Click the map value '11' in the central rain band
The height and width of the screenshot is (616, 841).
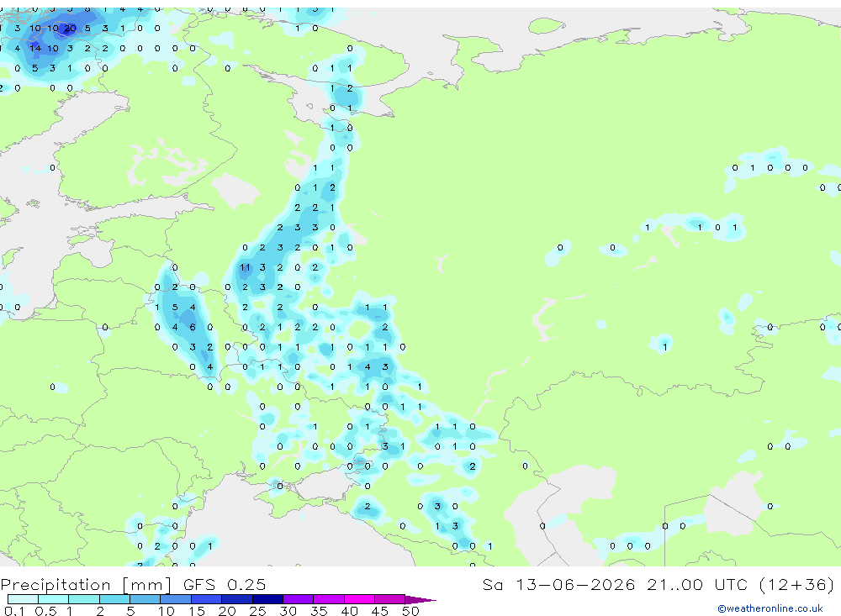pos(245,267)
